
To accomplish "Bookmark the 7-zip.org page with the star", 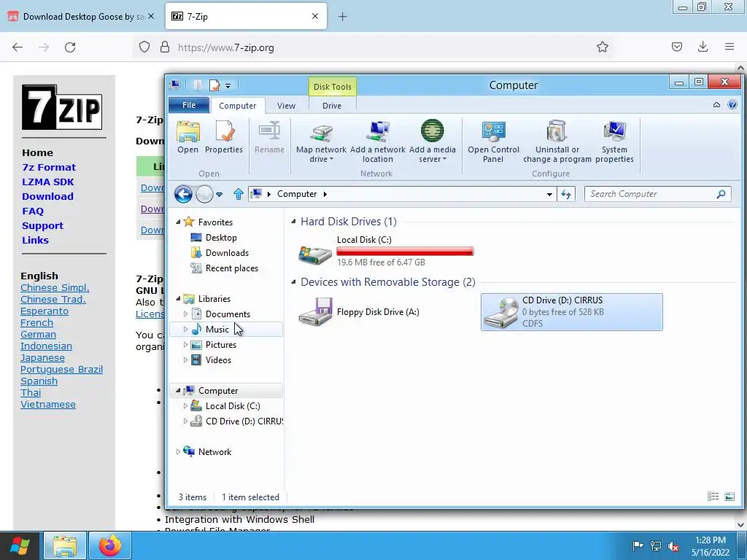I will click(602, 47).
